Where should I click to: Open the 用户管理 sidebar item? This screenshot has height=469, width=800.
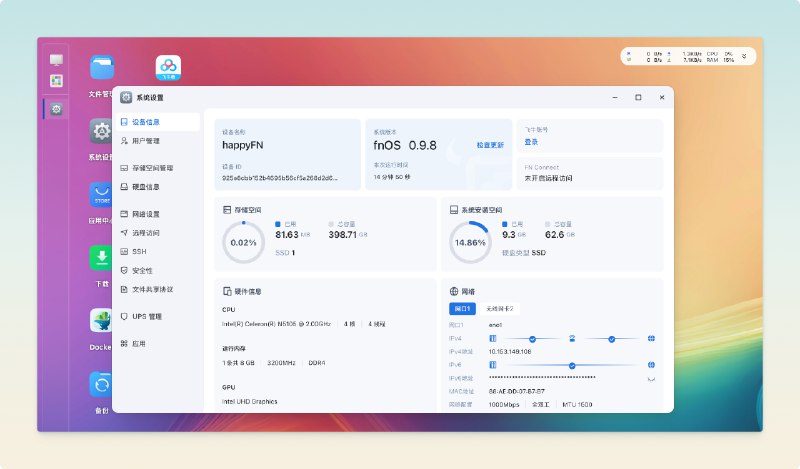click(145, 141)
